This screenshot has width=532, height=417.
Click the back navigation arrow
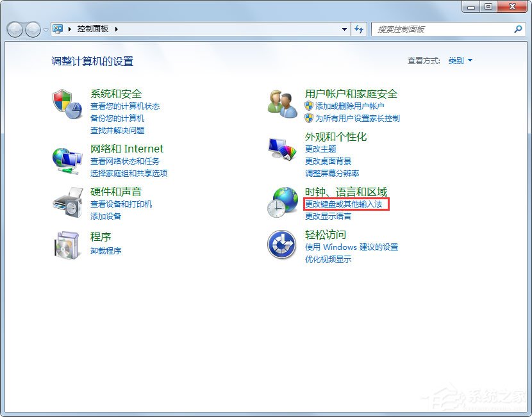(14, 29)
